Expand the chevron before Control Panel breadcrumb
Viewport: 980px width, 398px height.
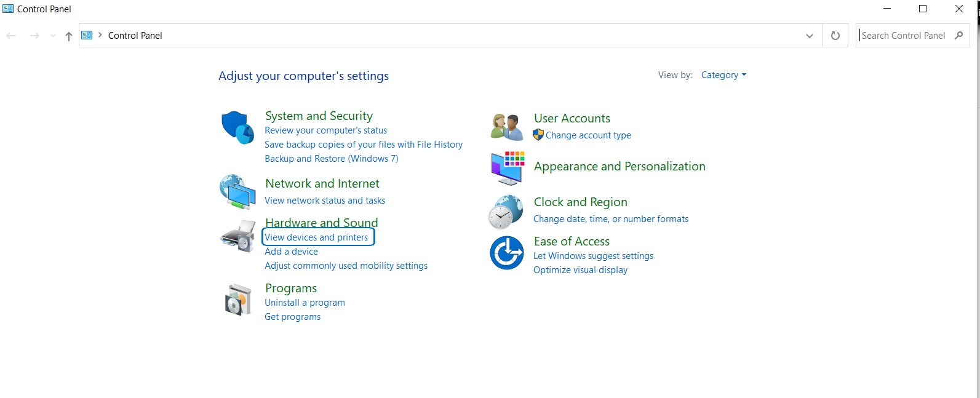tap(100, 35)
